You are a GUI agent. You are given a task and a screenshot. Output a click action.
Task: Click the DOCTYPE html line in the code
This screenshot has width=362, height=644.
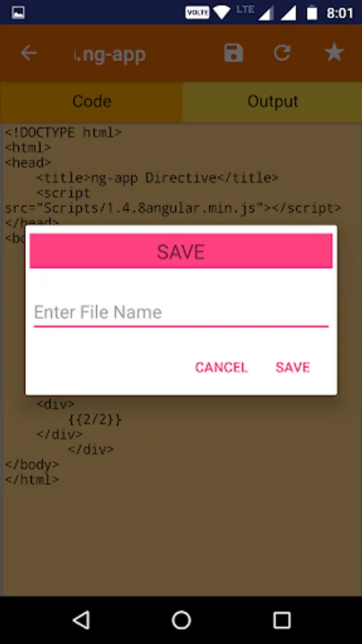[63, 132]
